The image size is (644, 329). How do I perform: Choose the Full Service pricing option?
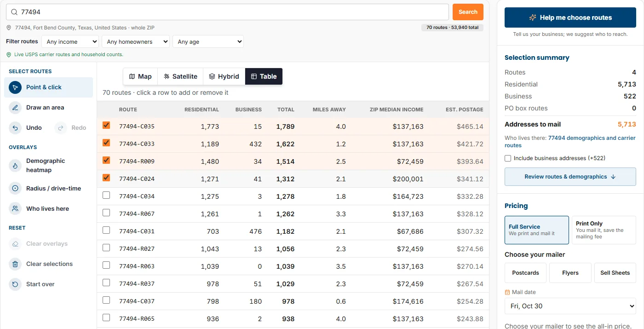[x=537, y=230]
